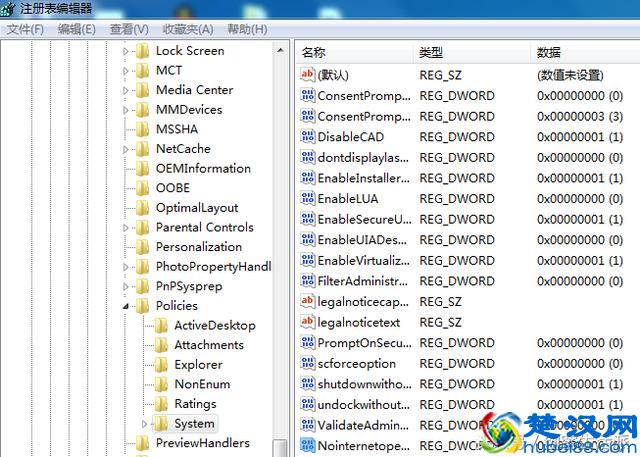The image size is (640, 457).
Task: Select the MCT tree key
Action: pyautogui.click(x=169, y=71)
